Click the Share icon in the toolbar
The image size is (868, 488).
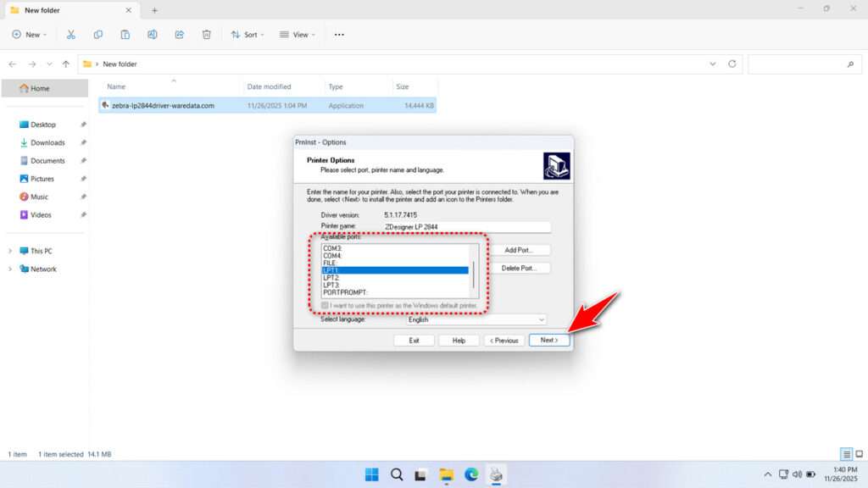pyautogui.click(x=179, y=34)
